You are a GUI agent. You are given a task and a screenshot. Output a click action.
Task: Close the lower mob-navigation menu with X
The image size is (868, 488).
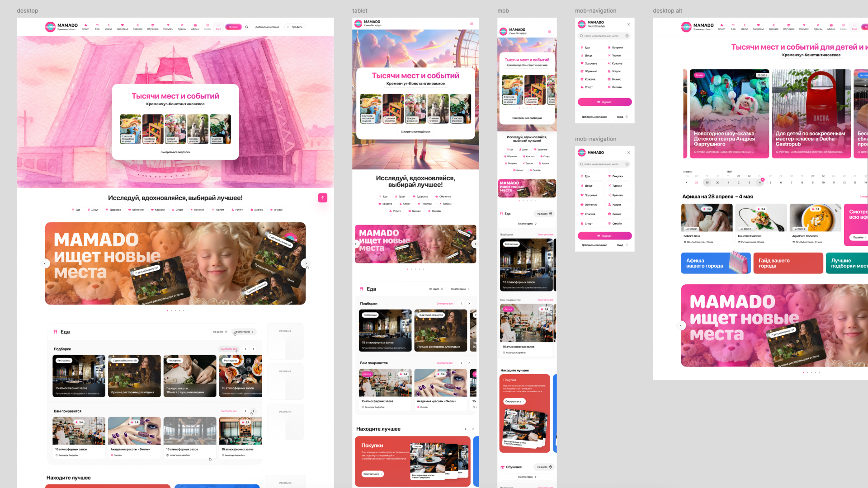628,153
